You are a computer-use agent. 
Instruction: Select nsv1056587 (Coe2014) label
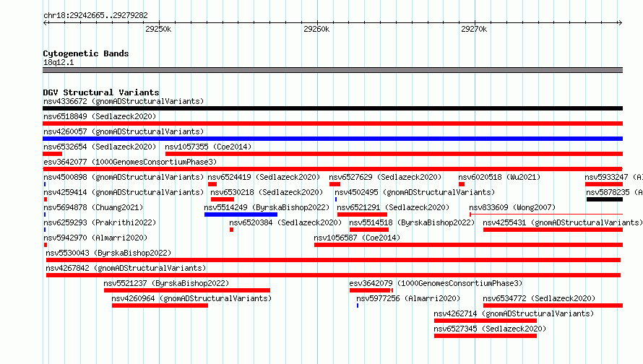coord(357,238)
